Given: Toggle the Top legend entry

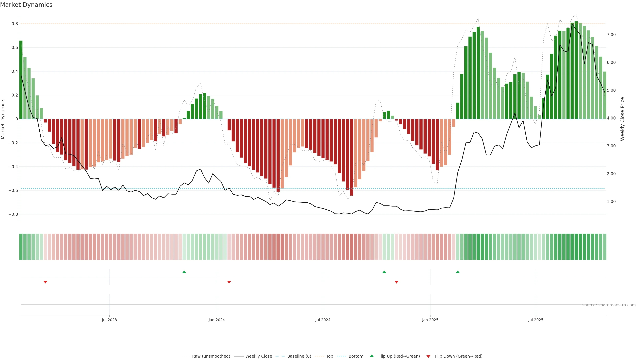Looking at the screenshot, I should point(330,356).
